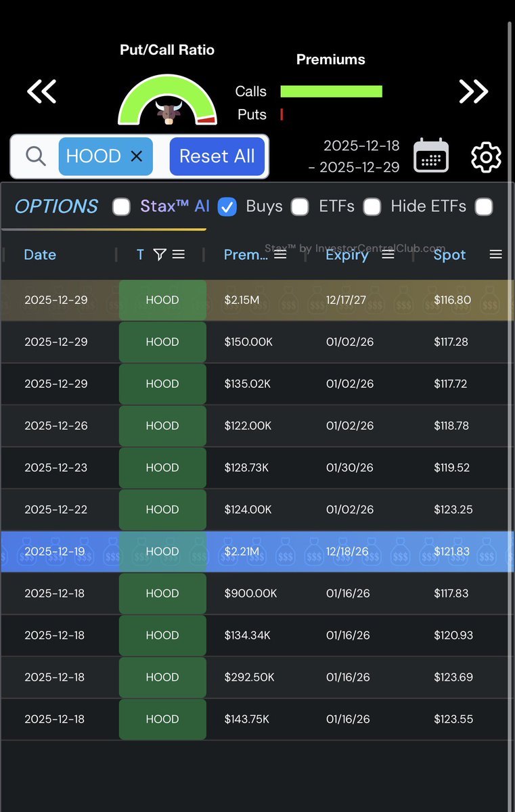
Task: Select the $134.34K premium cell
Action: coord(248,635)
